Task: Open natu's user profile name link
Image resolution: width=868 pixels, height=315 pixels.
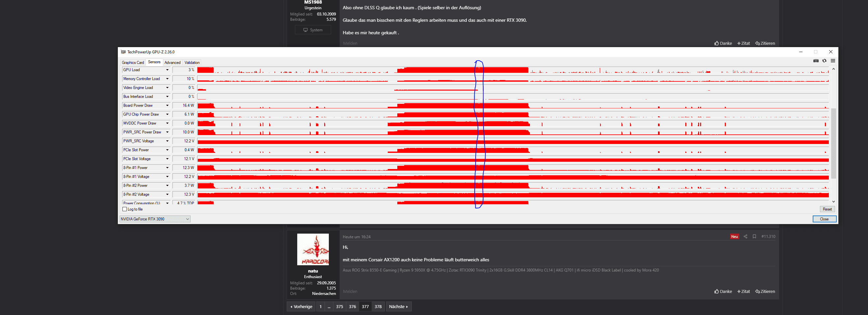Action: [x=313, y=271]
